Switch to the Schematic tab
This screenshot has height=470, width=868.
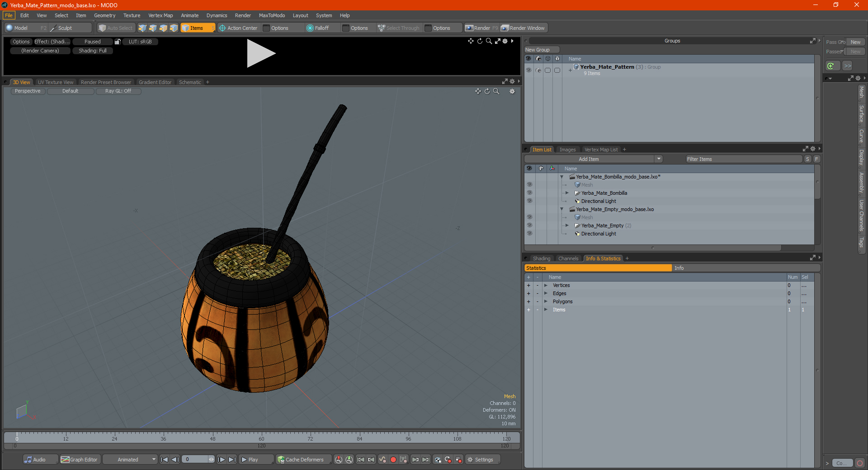click(x=190, y=82)
